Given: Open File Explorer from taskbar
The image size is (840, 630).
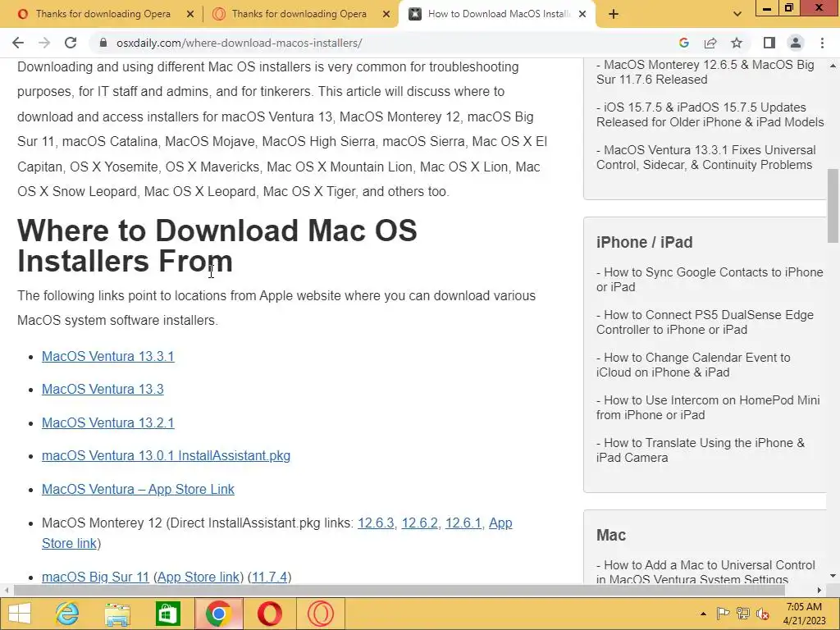Looking at the screenshot, I should tap(117, 614).
